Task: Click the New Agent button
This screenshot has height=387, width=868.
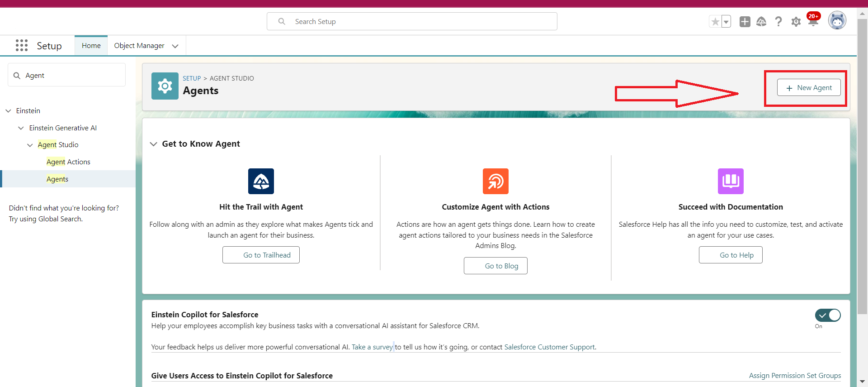Action: point(809,88)
